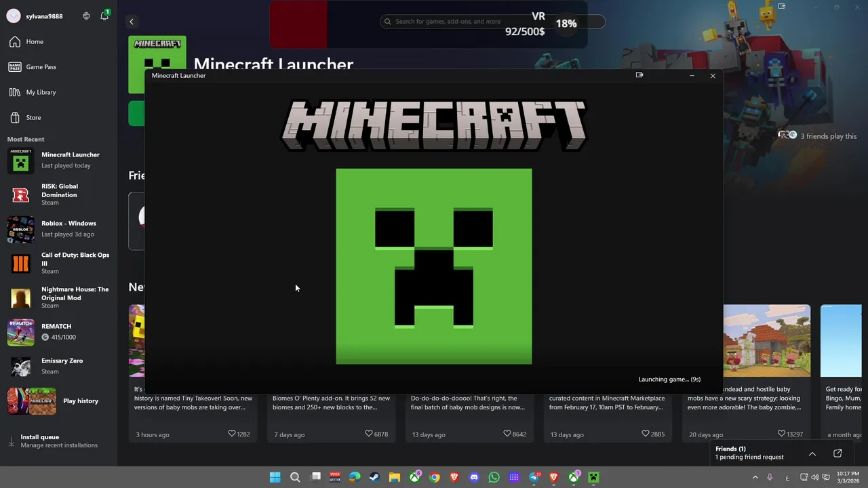Select Call of Duty: Black Ops III
Viewport: 868px width, 488px height.
pyautogui.click(x=58, y=263)
